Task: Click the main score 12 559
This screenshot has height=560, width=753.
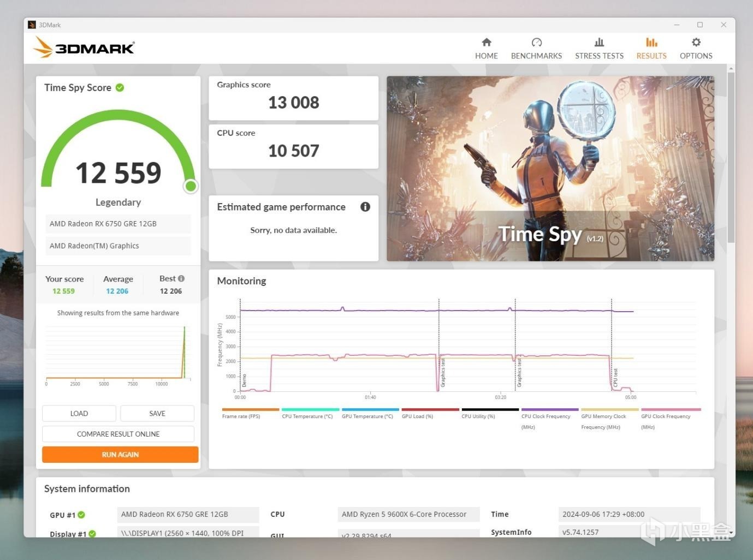Action: 118,173
